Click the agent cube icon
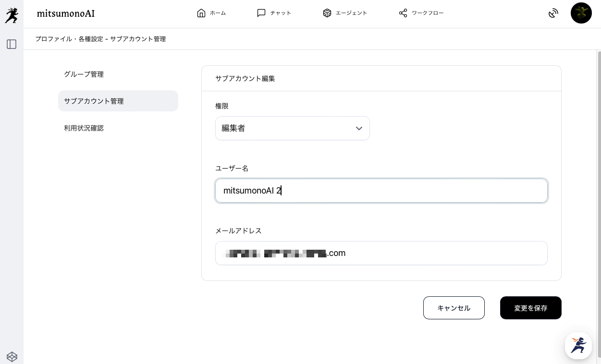Viewport: 601px width, 364px height. coord(327,13)
